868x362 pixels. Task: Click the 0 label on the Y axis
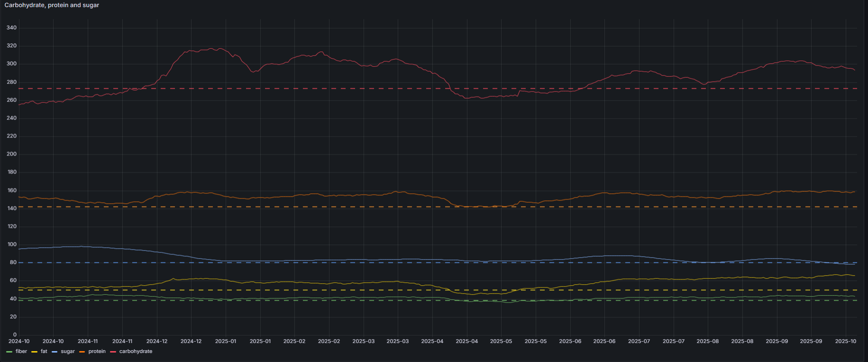(15, 335)
